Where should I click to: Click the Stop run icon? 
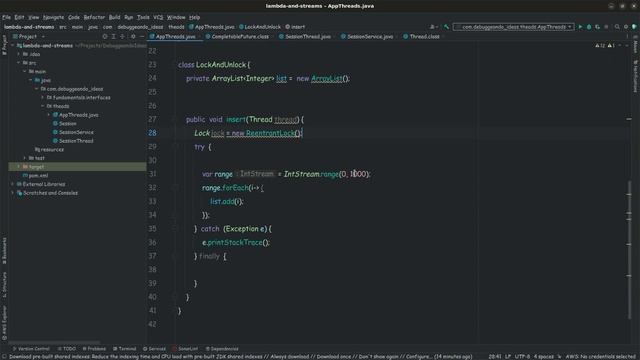[x=606, y=27]
